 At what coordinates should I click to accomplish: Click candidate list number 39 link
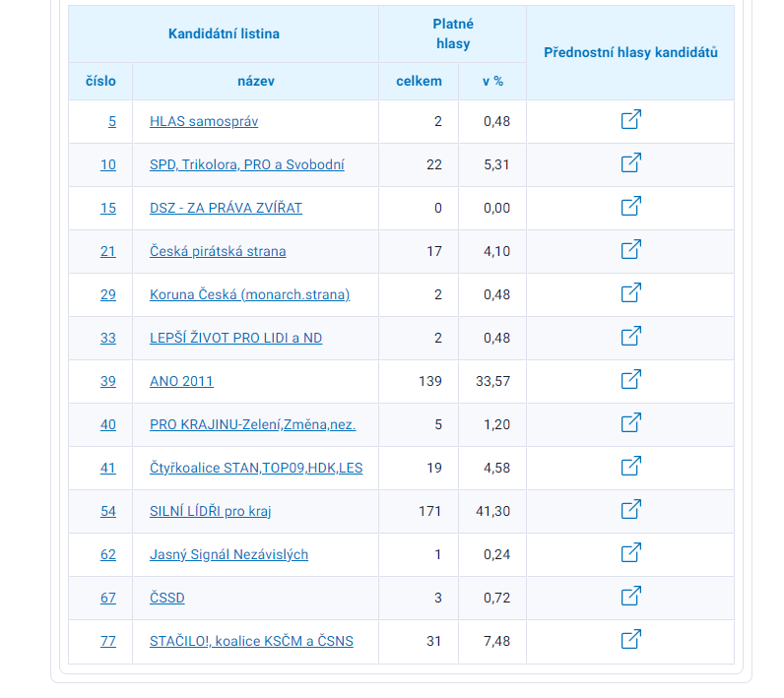tap(107, 381)
